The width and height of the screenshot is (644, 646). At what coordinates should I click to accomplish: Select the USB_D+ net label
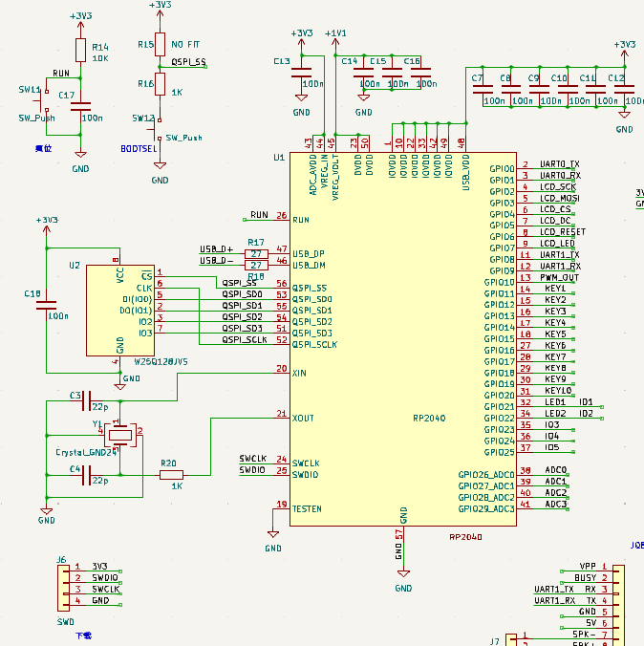point(216,249)
